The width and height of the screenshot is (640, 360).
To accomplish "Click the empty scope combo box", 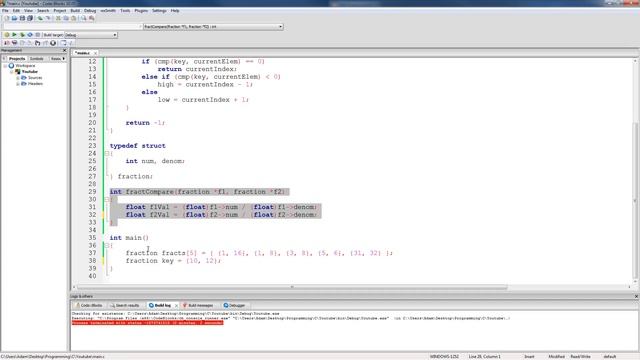I will [x=72, y=27].
